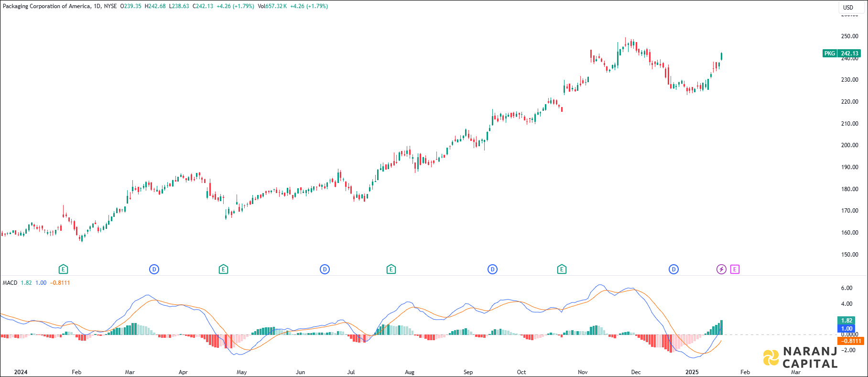Click the magenta upcoming earnings E marker

(735, 269)
